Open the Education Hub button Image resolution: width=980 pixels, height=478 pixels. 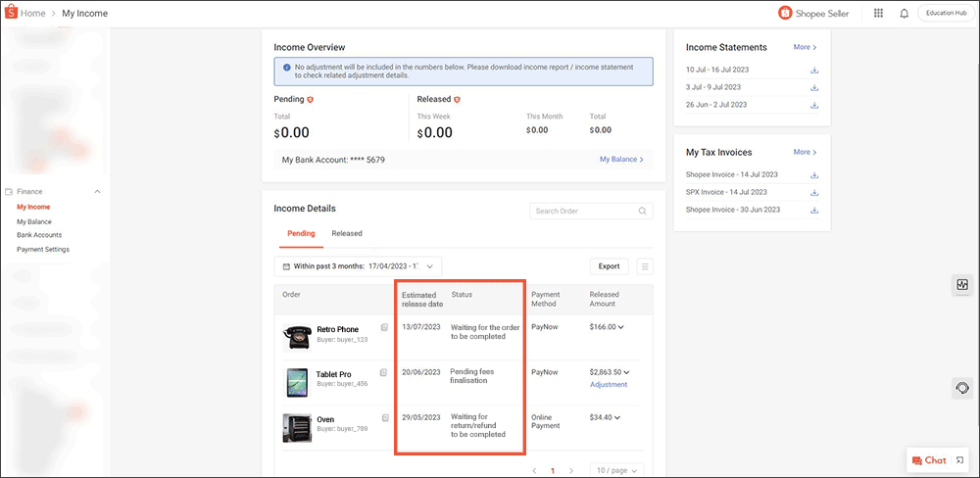tap(947, 13)
